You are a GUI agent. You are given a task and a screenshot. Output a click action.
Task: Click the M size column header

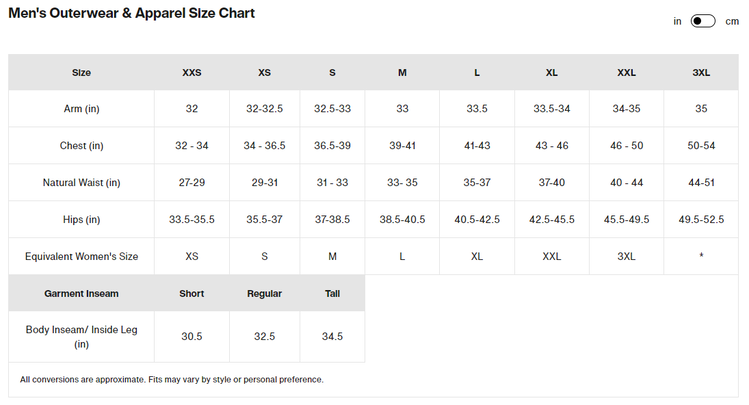(x=402, y=72)
